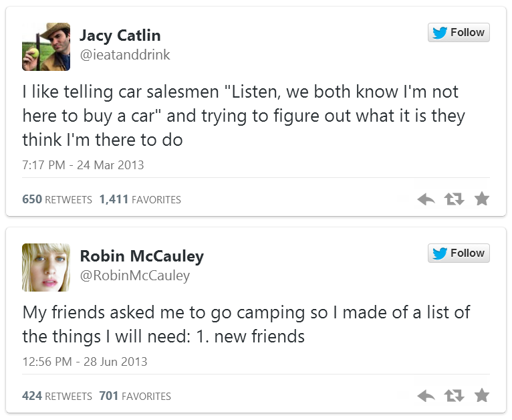Favorite Robin McCauley's tweet with star
512x420 pixels.
point(481,395)
